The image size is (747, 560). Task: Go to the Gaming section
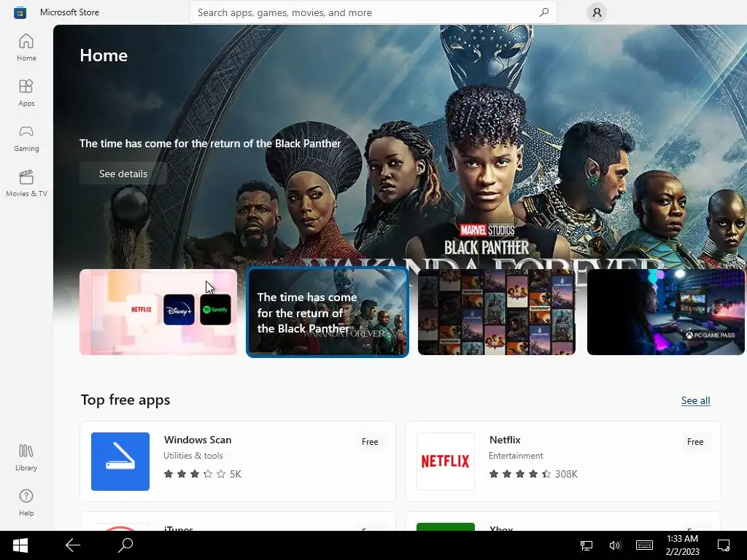26,138
